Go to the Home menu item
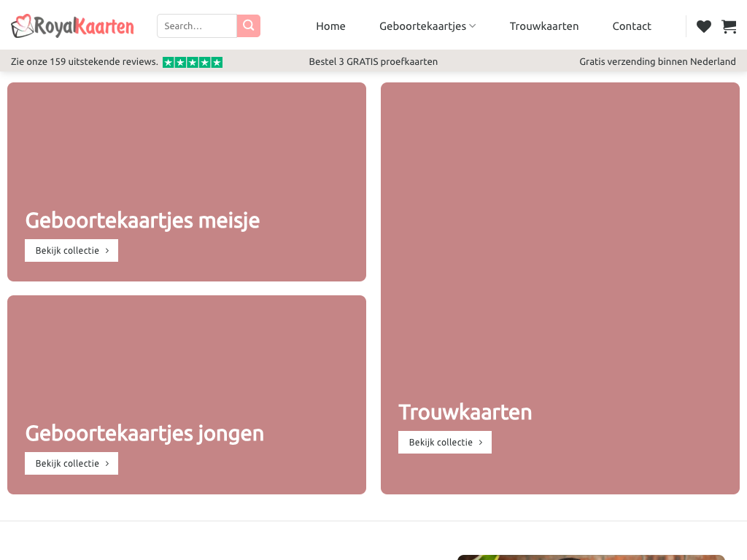Screen dimensions: 747x560 coord(330,26)
